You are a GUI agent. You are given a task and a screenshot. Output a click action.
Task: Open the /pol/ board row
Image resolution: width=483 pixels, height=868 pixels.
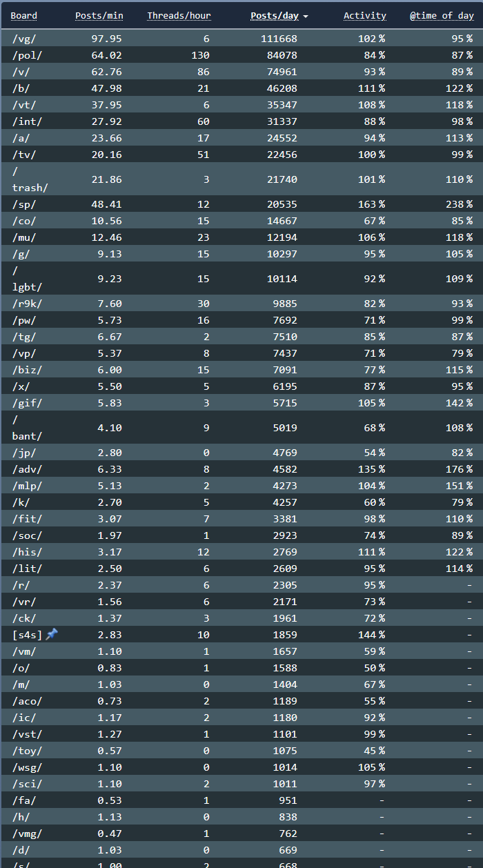point(241,55)
